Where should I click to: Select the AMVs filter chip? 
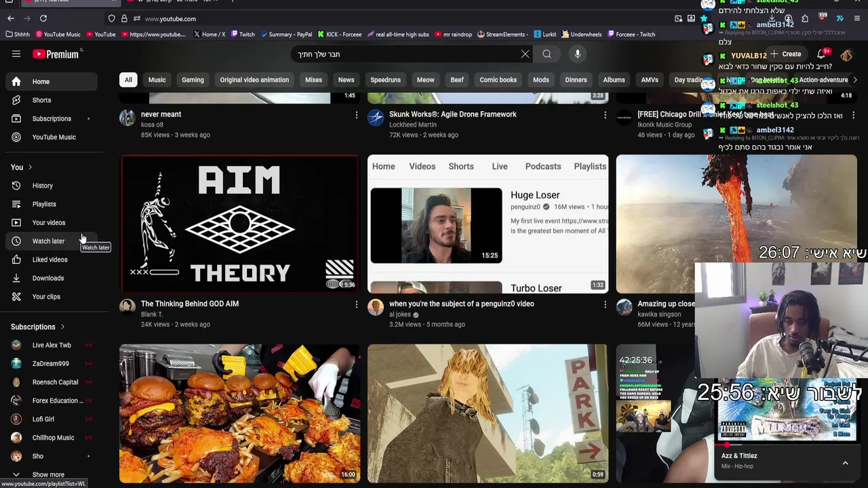point(650,80)
